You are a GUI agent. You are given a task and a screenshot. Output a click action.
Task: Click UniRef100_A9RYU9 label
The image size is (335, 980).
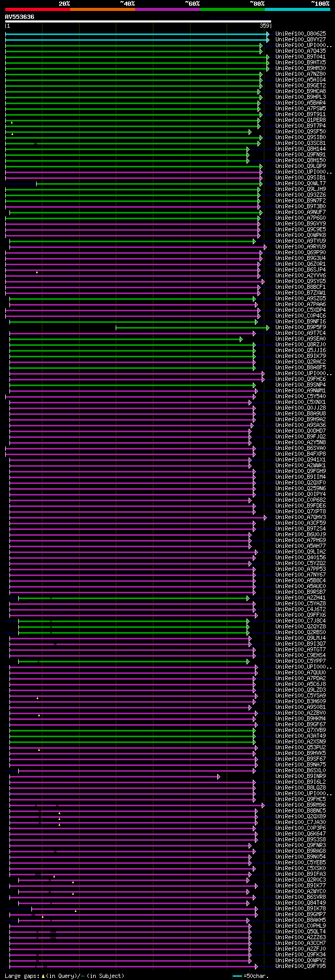pos(300,246)
